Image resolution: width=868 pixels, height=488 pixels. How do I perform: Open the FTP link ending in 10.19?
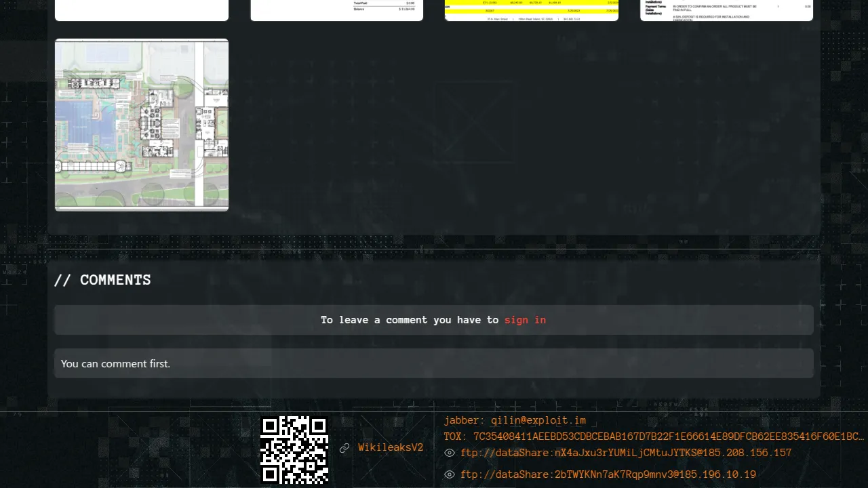(608, 474)
